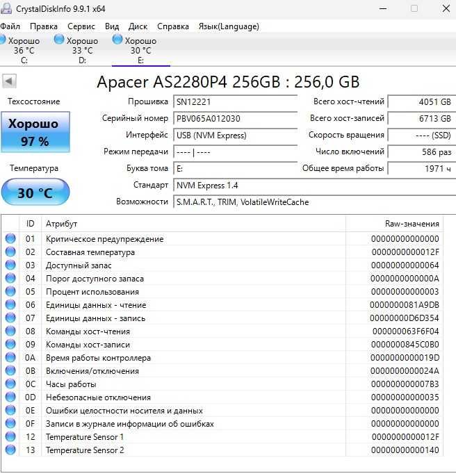Click the interface field USB (NVM Express)

click(x=235, y=135)
